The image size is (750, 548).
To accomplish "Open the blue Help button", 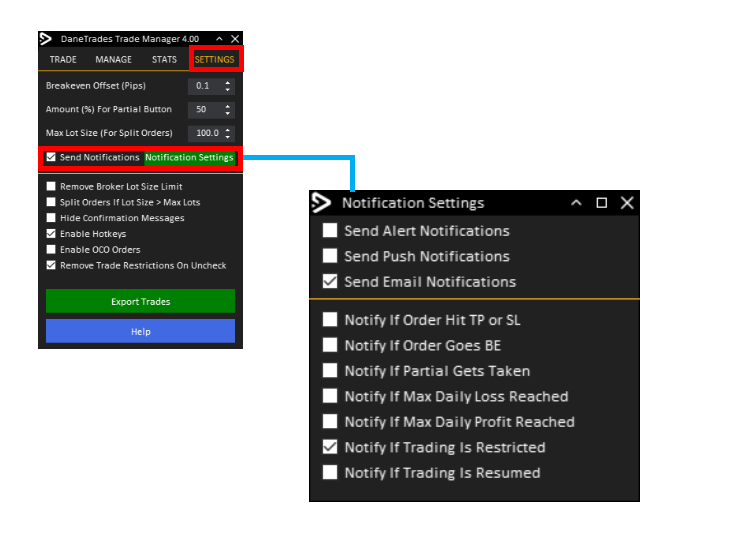I will pos(140,331).
